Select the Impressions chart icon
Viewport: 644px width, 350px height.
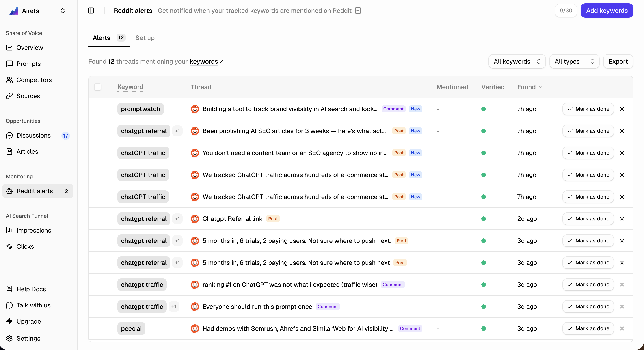[9, 230]
